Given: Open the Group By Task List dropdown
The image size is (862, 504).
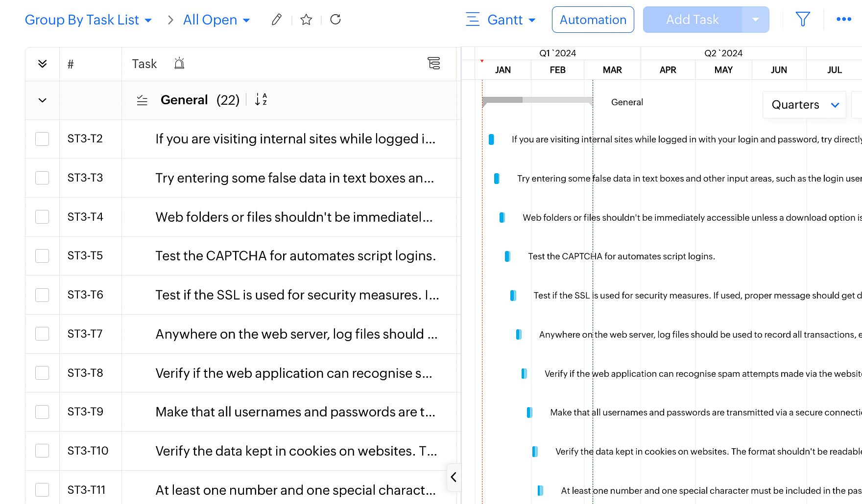Looking at the screenshot, I should pos(88,20).
